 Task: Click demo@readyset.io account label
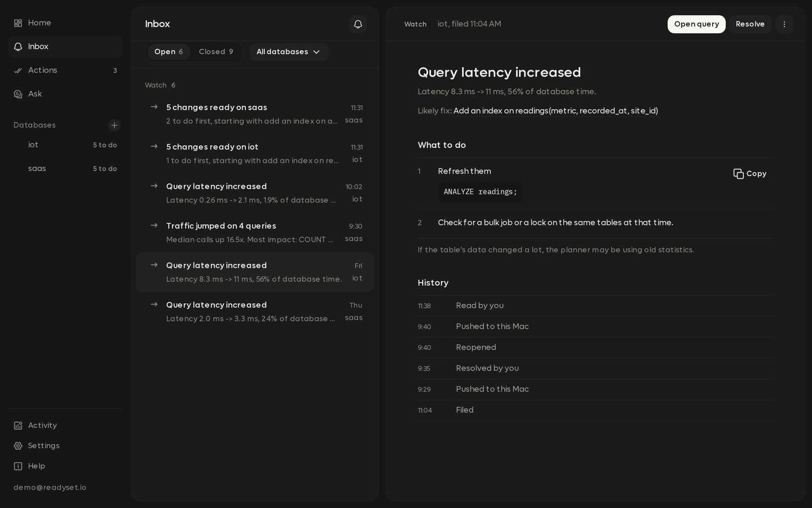(50, 488)
